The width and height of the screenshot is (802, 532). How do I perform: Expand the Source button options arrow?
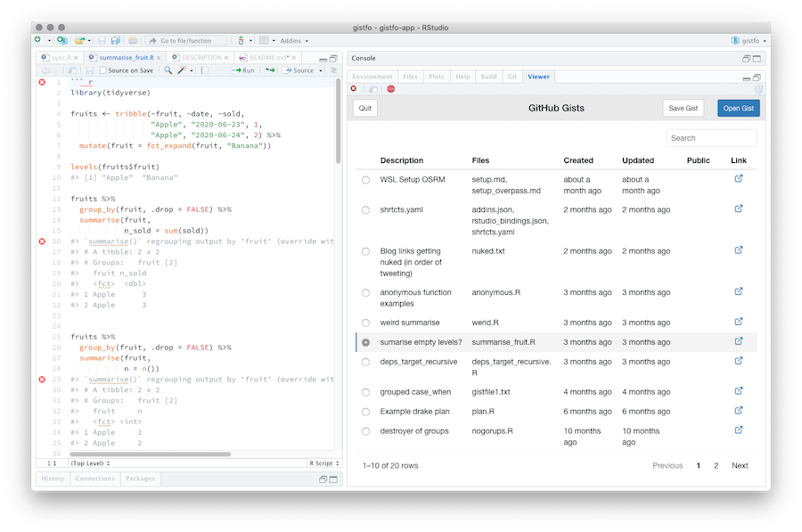coord(321,70)
